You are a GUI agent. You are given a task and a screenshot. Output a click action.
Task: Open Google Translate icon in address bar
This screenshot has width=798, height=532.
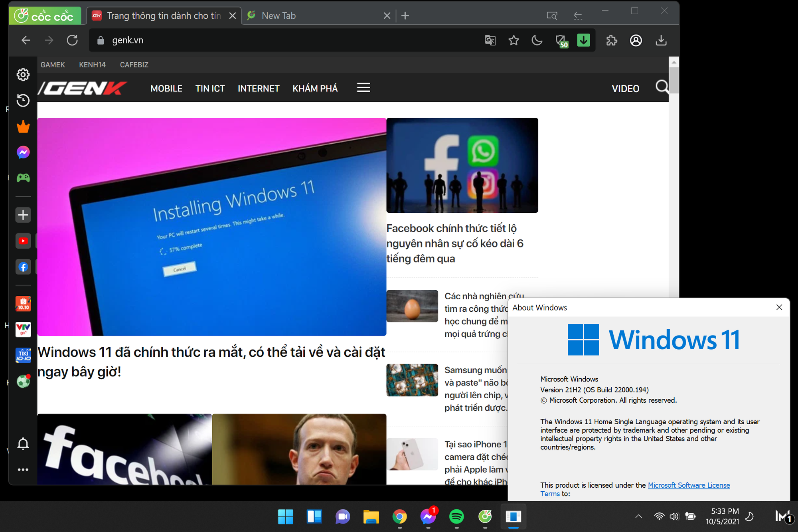[x=490, y=40]
